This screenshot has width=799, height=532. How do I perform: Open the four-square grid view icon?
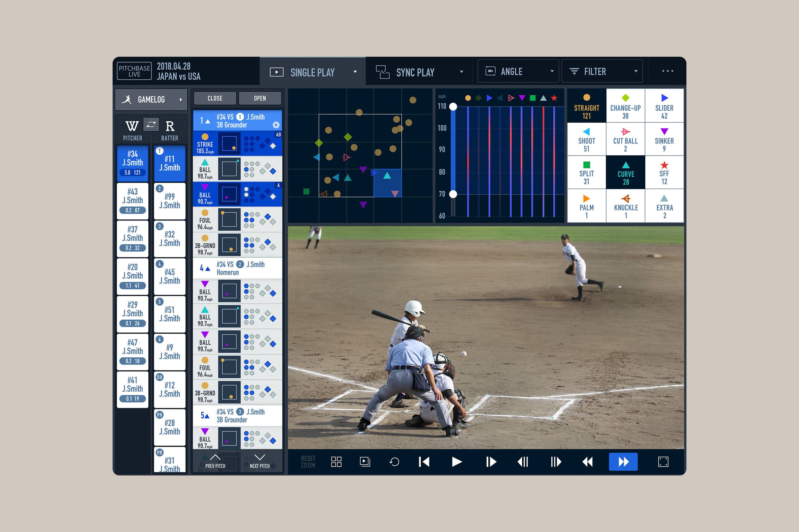coord(336,462)
